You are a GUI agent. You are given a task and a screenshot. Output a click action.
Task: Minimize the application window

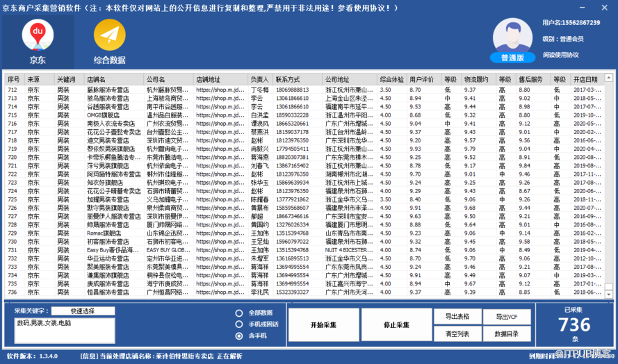[582, 8]
